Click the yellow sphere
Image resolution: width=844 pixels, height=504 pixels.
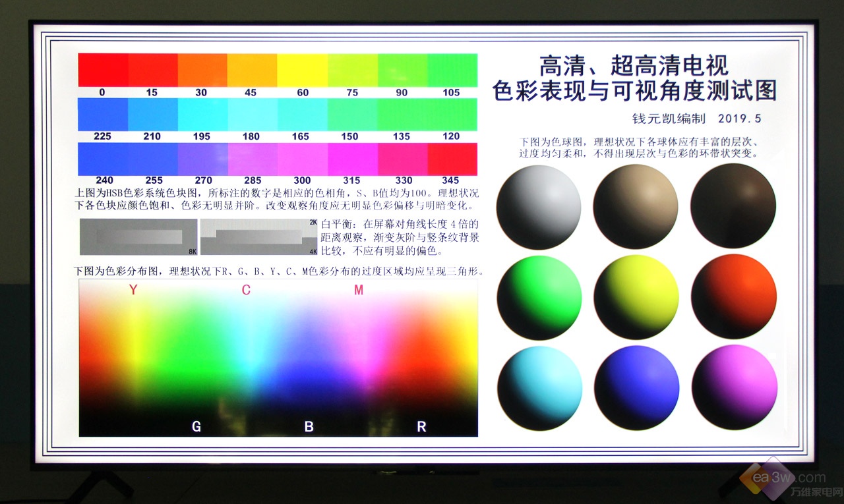pyautogui.click(x=636, y=296)
